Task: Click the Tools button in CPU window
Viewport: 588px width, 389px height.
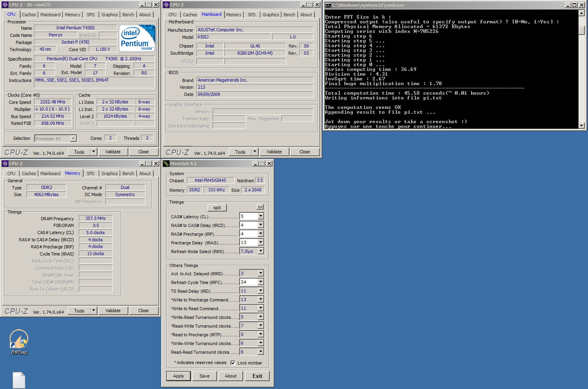Action: pos(79,152)
